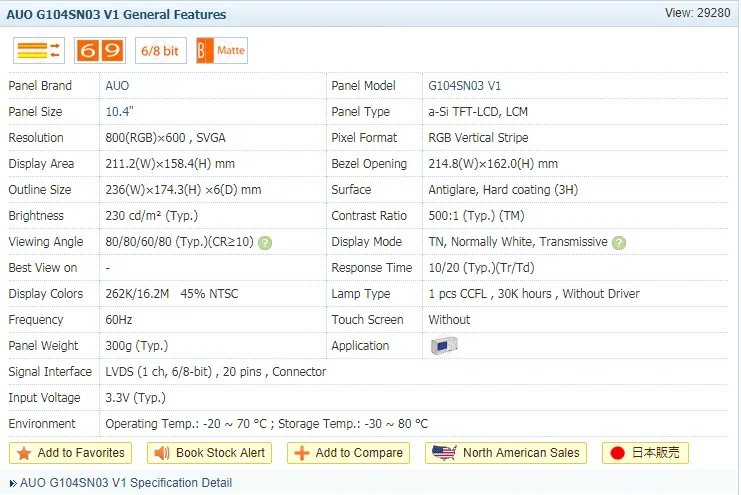Click the Outline Size value 236(W)×174.3(H) ×6(D) mm
This screenshot has width=741, height=495.
click(x=183, y=190)
